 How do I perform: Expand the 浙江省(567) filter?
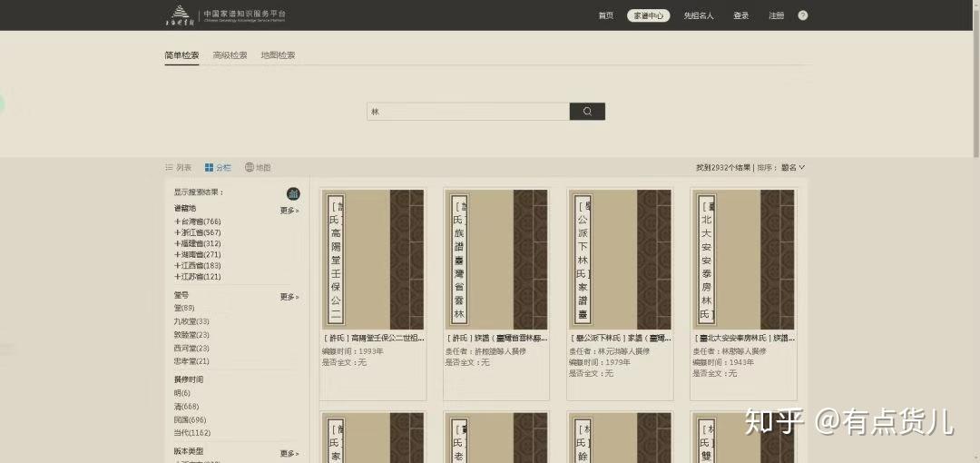198,232
